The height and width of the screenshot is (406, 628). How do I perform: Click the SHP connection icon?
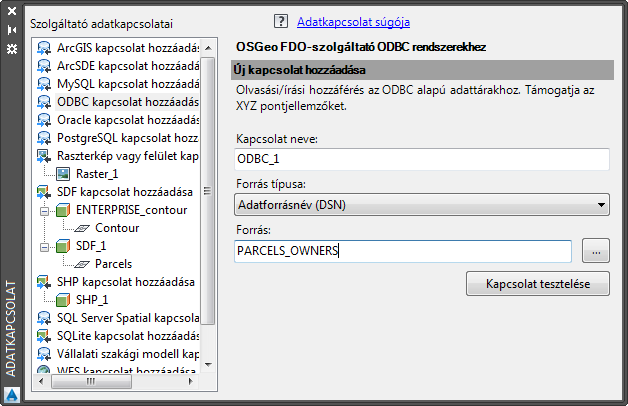[44, 282]
